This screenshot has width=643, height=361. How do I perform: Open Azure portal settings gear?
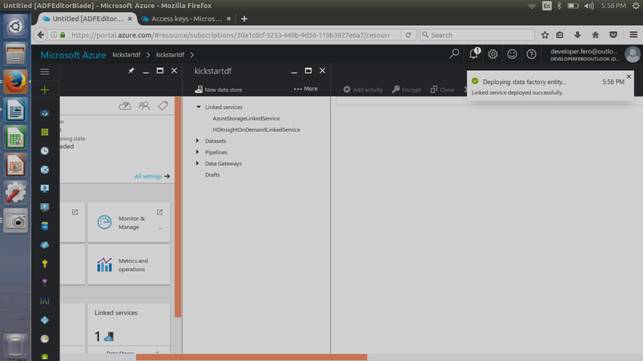(493, 54)
